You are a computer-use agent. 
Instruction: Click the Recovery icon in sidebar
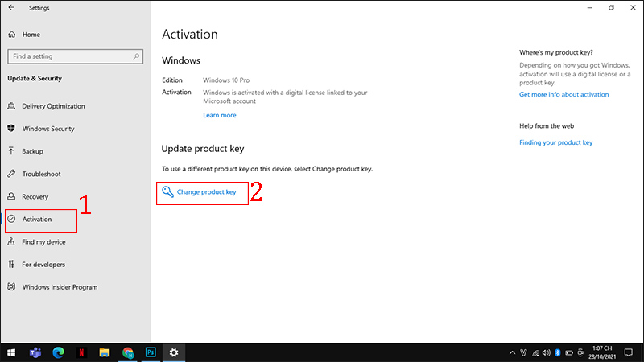click(11, 196)
